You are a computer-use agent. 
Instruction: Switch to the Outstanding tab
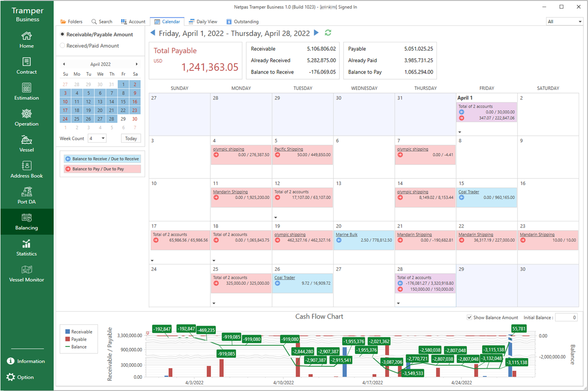click(242, 22)
